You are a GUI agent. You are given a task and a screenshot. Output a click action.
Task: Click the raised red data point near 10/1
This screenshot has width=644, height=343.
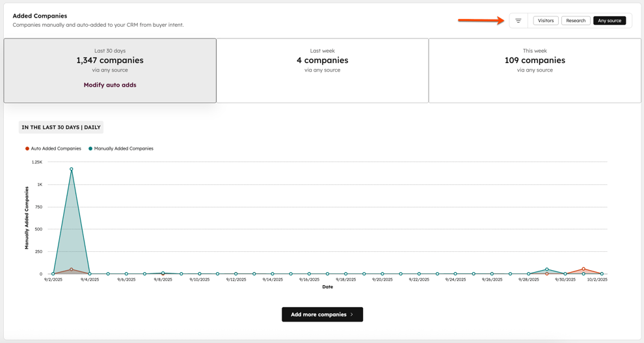click(x=584, y=269)
